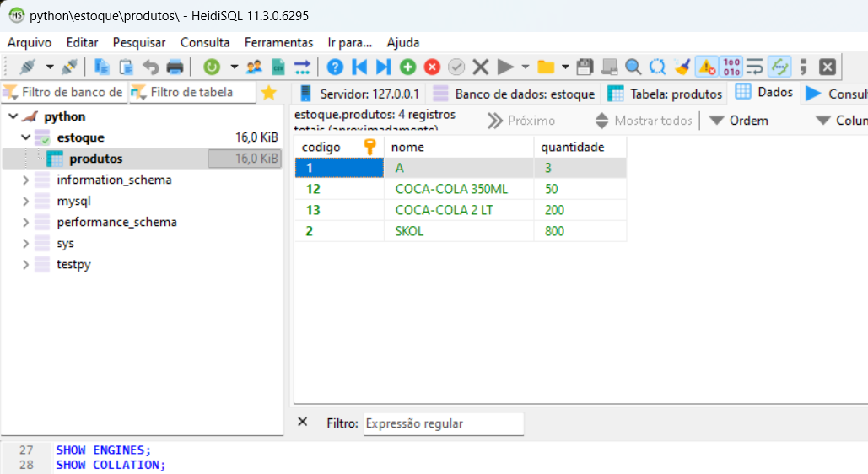Open the Arquivo menu

coord(30,43)
